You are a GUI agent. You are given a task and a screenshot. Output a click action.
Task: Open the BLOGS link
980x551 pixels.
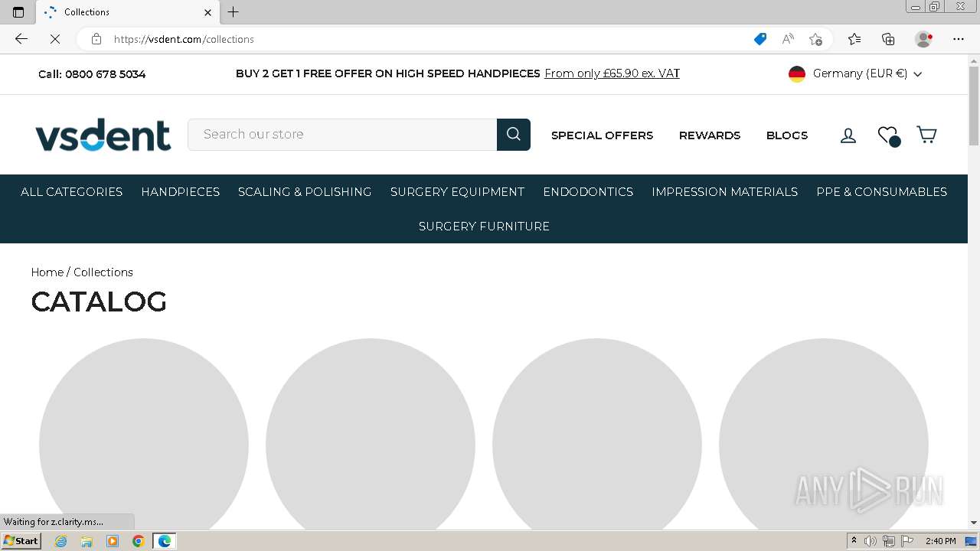[x=787, y=135]
